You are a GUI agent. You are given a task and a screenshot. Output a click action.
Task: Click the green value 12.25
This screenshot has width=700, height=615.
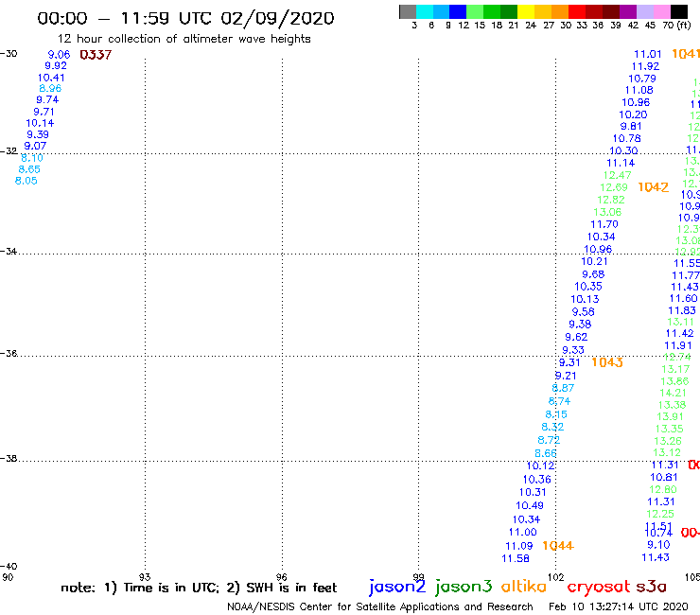pos(660,514)
